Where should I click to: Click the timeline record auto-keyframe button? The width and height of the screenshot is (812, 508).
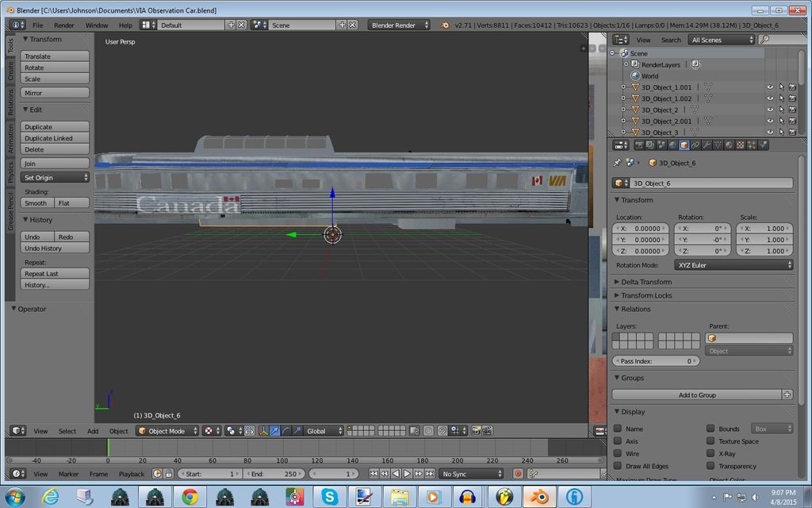517,474
